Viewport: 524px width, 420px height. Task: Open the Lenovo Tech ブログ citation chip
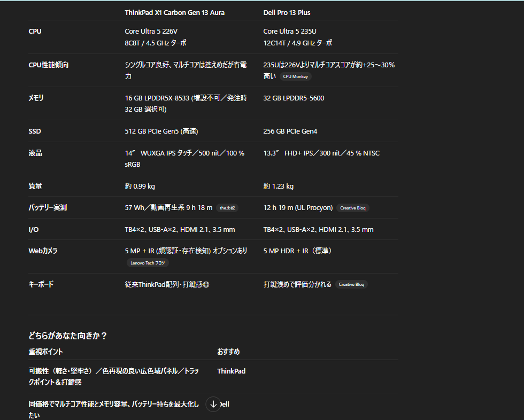[148, 263]
